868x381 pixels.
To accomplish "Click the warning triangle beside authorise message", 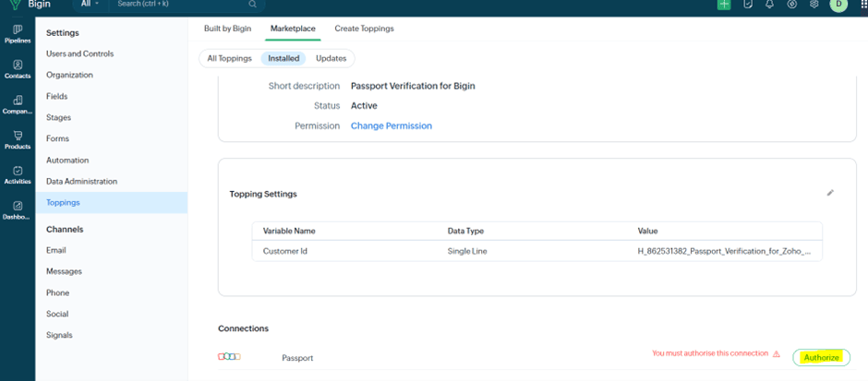I will click(776, 354).
